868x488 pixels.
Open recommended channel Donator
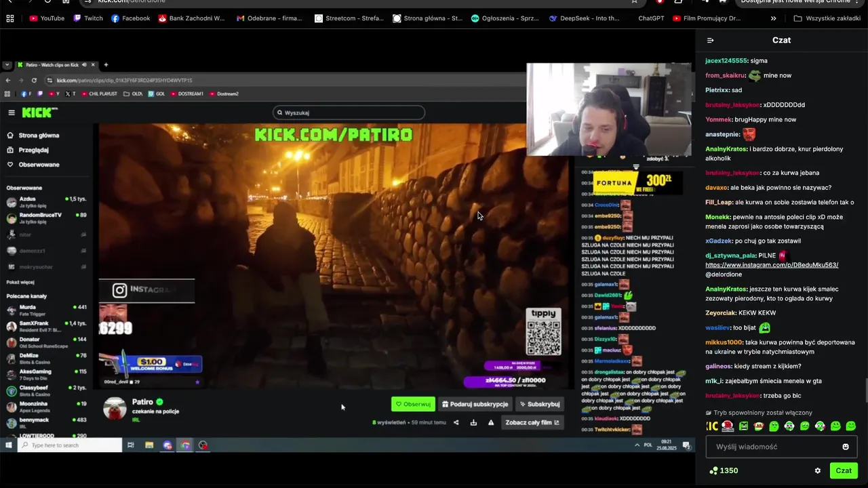[46, 342]
